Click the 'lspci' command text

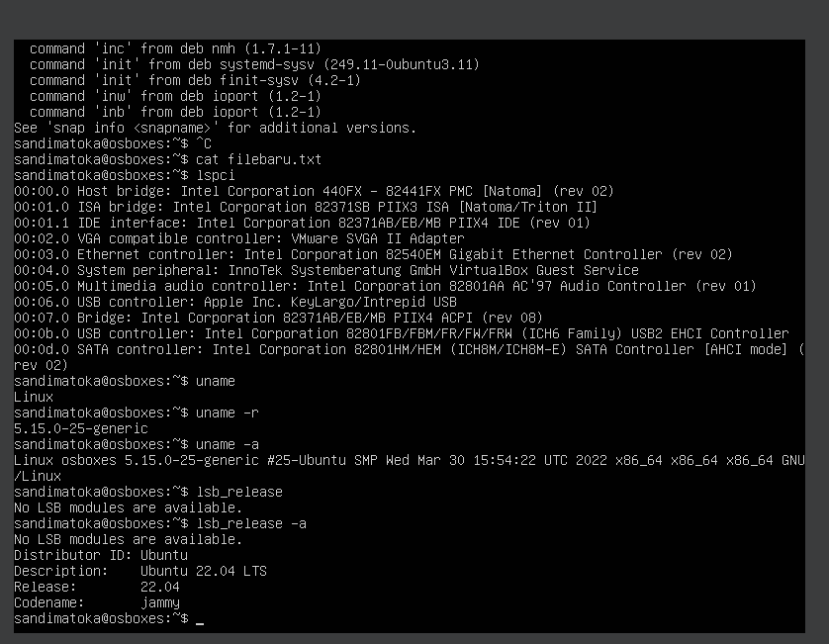click(216, 175)
